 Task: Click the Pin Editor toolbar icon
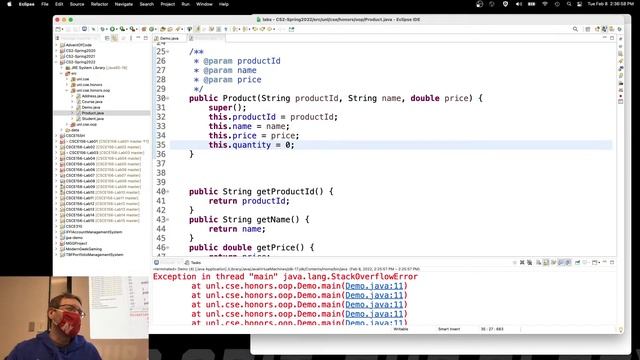(291, 29)
